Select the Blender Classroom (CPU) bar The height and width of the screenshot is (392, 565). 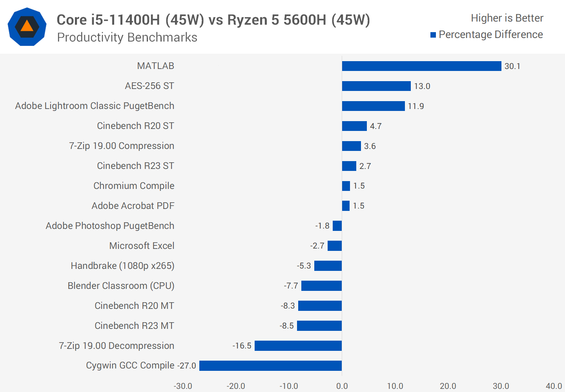321,286
